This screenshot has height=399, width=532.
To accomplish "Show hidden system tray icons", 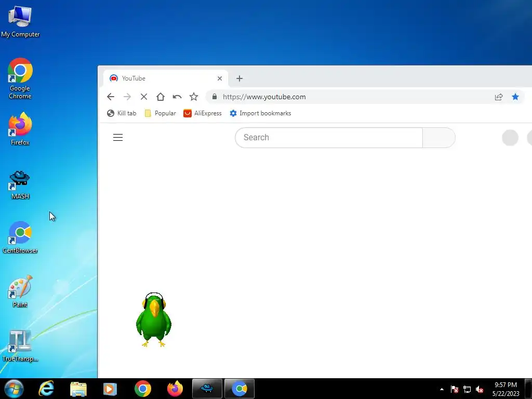I will point(442,389).
